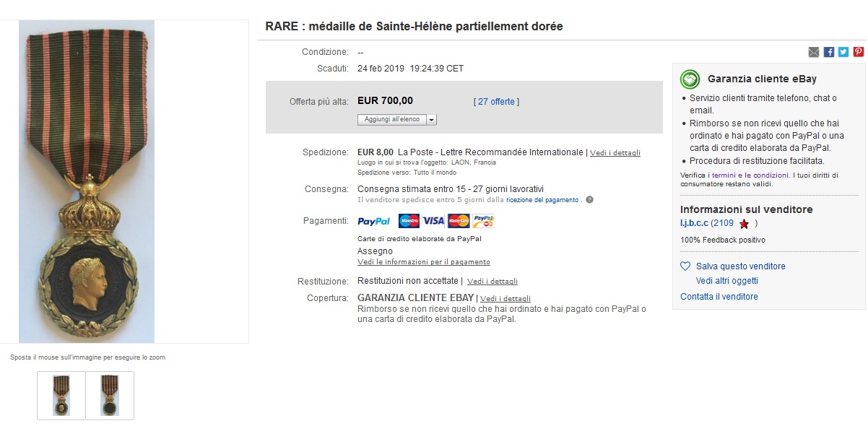Image resolution: width=868 pixels, height=426 pixels.
Task: Click 'Contatta il venditore' link
Action: pyautogui.click(x=719, y=297)
